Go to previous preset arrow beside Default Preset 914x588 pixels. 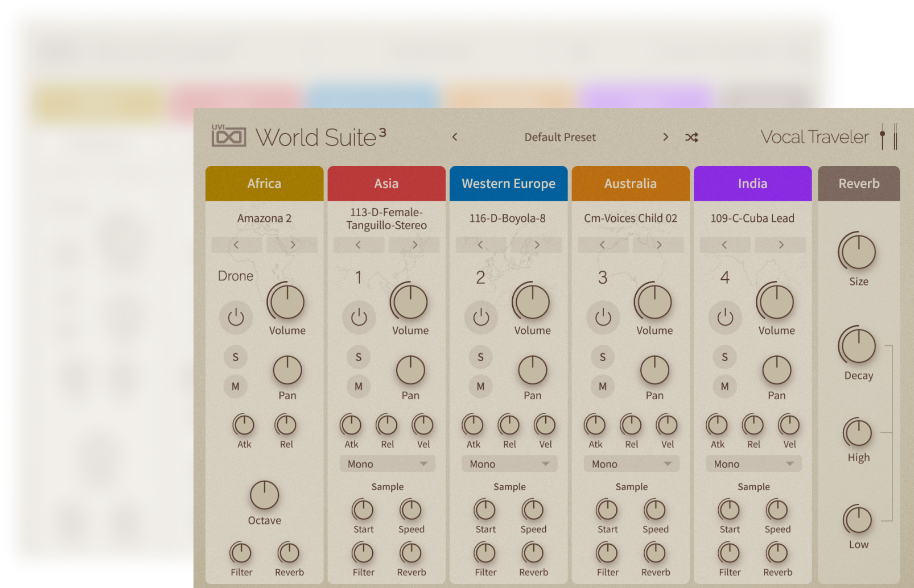[455, 137]
